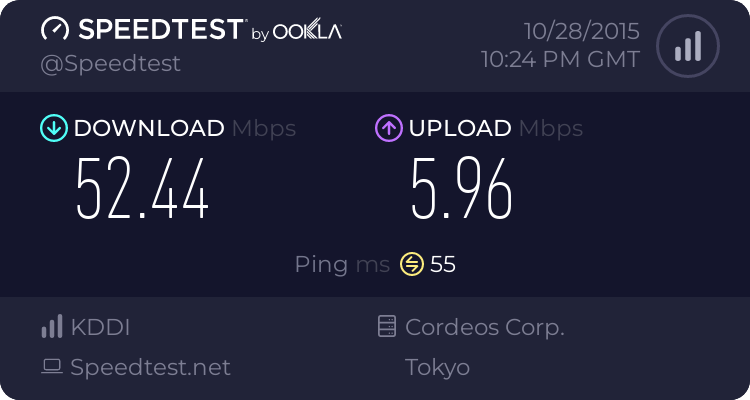Screen dimensions: 750x400
Task: Click the 10/28/2015 test date
Action: point(574,30)
